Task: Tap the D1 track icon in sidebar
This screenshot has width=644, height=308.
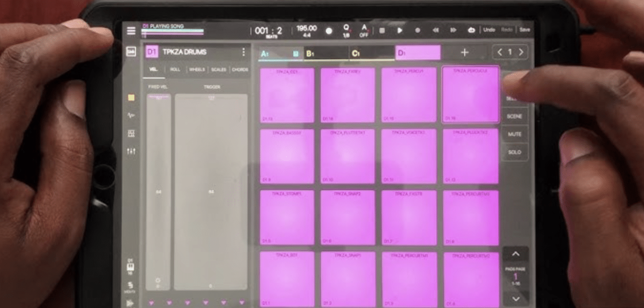Action: (131, 266)
